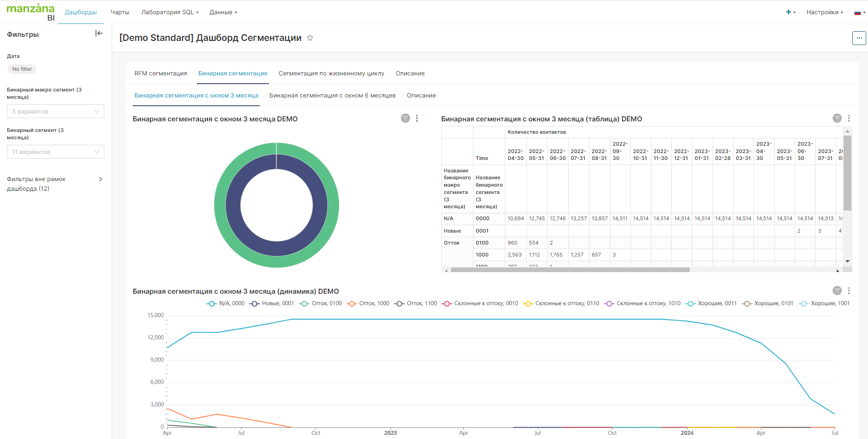Viewport: 868px width, 439px height.
Task: Open the Чарты navigation link
Action: (x=120, y=12)
